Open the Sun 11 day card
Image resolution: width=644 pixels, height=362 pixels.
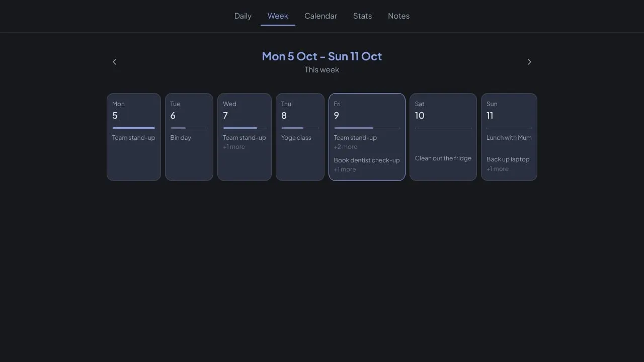pos(509,137)
